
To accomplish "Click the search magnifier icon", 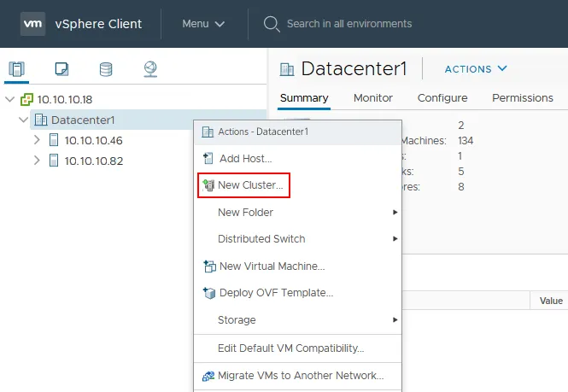I will coord(272,24).
